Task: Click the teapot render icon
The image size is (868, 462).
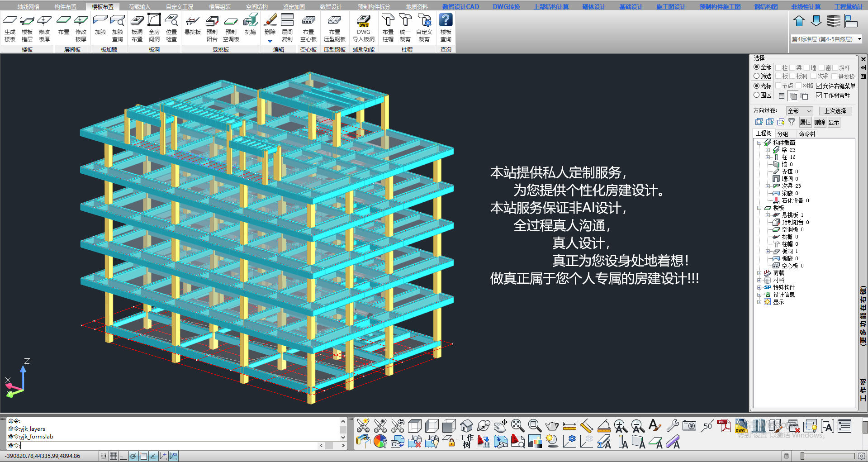Action: point(552,426)
